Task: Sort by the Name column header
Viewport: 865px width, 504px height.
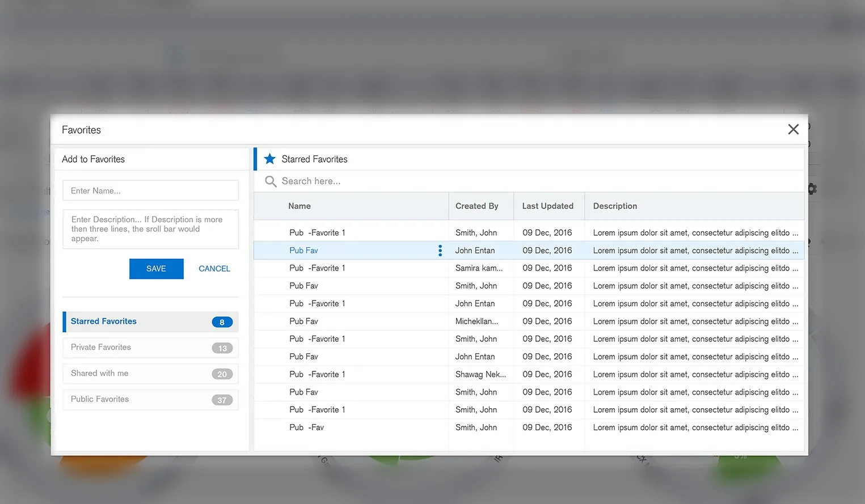Action: click(x=299, y=206)
